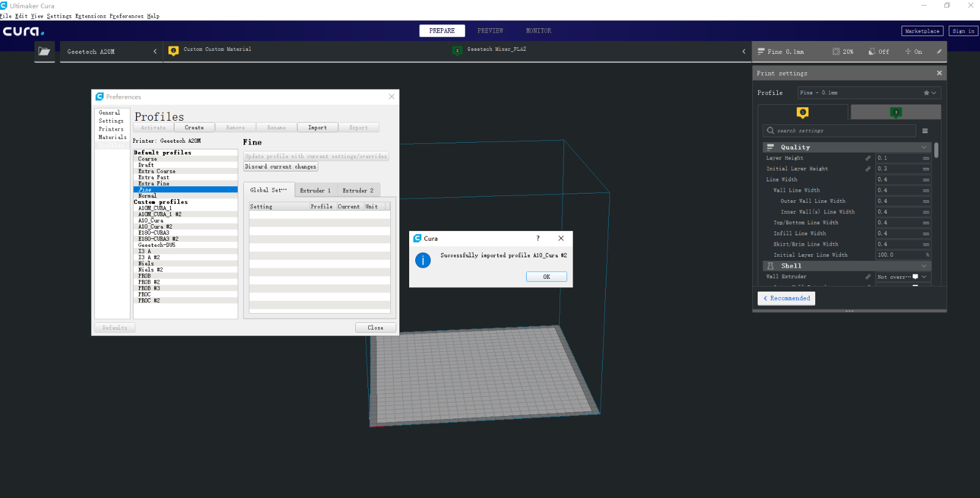980x498 pixels.
Task: Click the search magnifier icon
Action: tap(771, 130)
